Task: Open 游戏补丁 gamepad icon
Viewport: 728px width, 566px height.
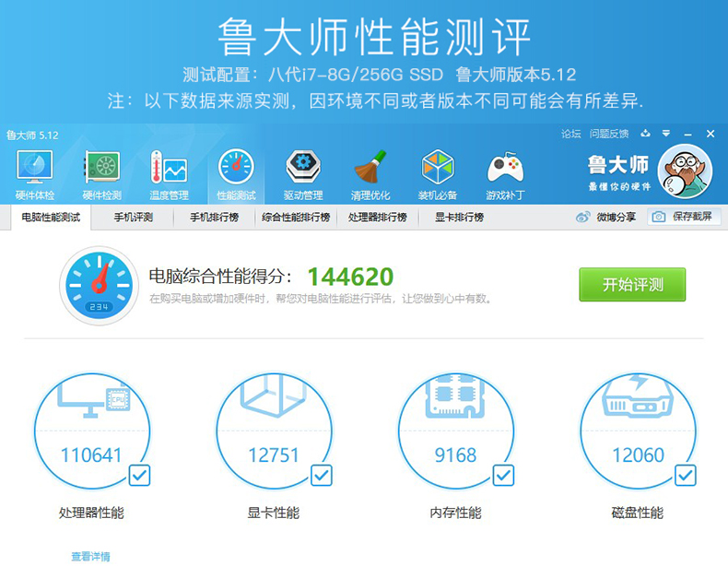Action: point(505,167)
